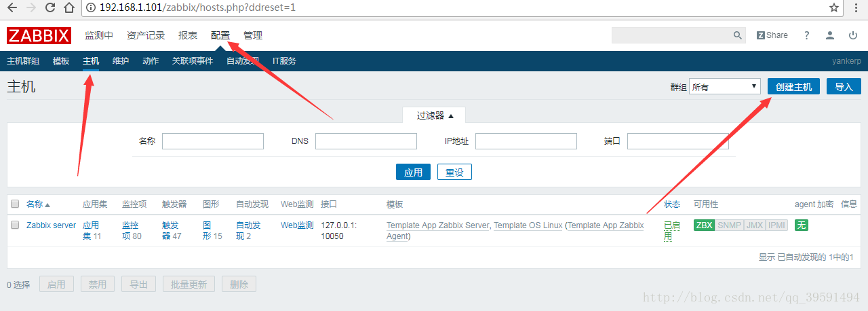This screenshot has height=311, width=868.
Task: Tick the select-all hosts checkbox
Action: [x=15, y=204]
